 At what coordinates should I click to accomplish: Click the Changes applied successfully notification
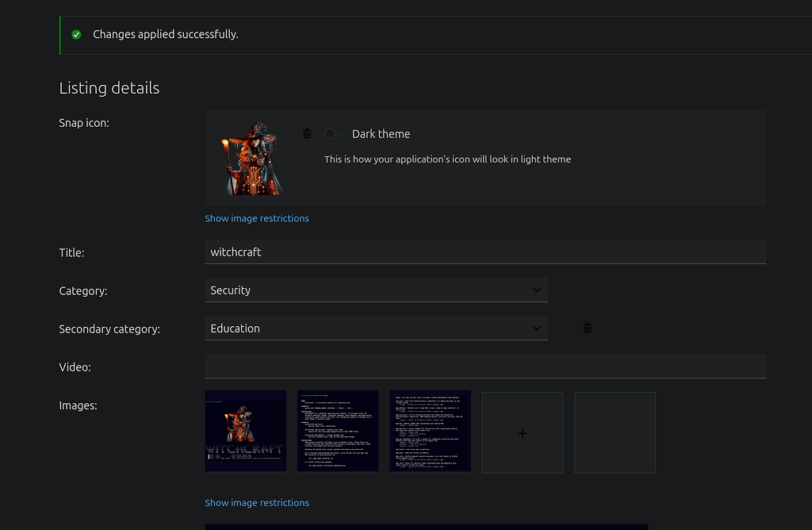pos(166,35)
